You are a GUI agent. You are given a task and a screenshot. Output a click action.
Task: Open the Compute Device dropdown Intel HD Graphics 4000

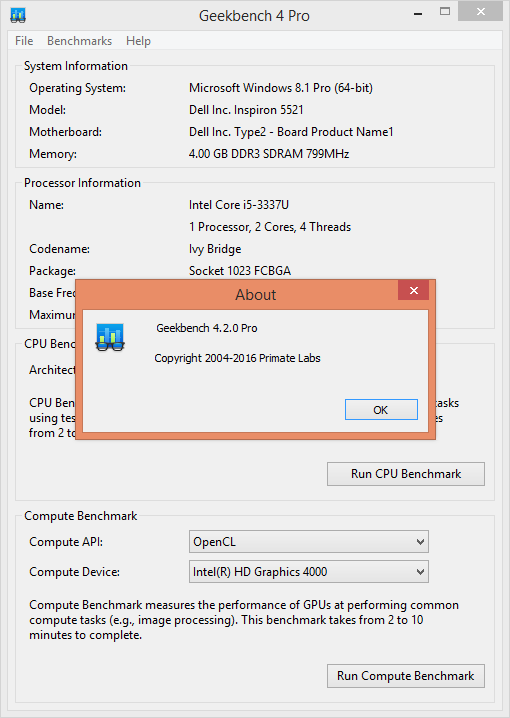[309, 572]
